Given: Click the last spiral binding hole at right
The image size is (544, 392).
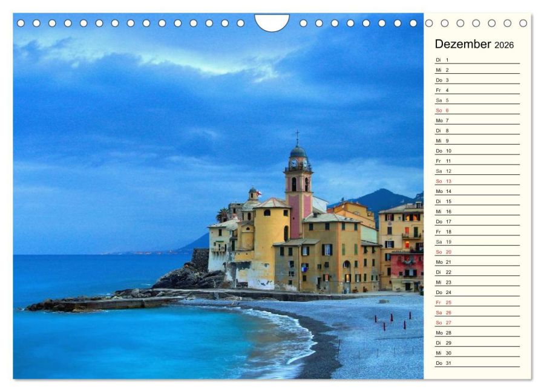Looking at the screenshot, I should (523, 23).
